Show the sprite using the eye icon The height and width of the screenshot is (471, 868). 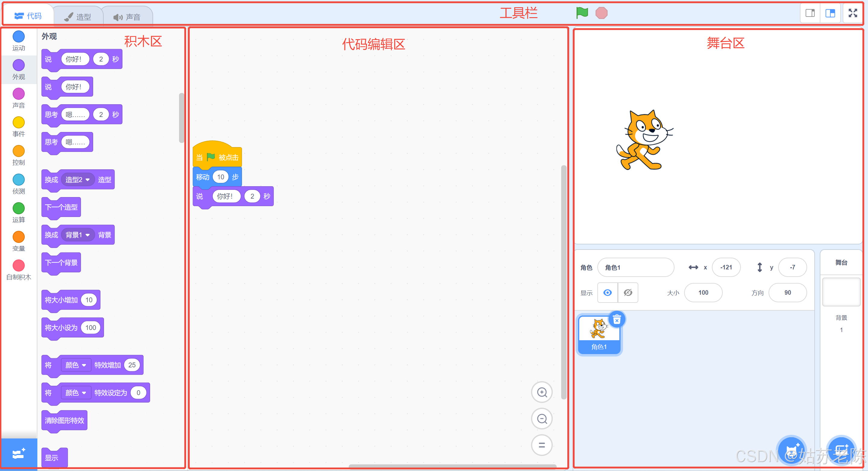(x=607, y=292)
